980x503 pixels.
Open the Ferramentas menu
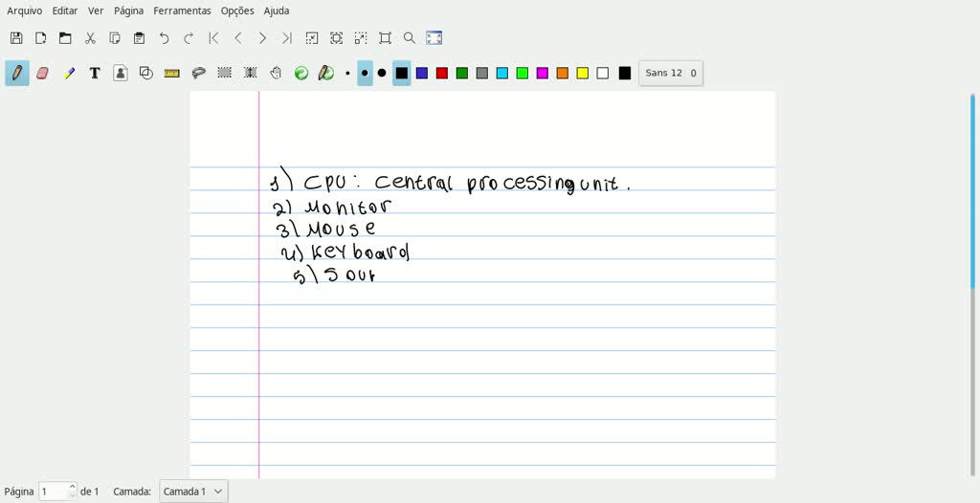182,11
